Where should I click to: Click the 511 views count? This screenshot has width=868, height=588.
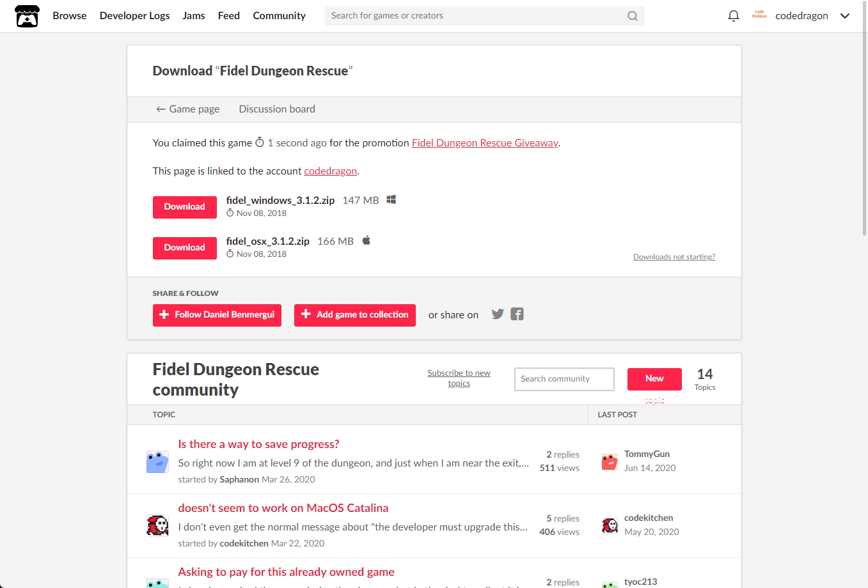point(560,468)
